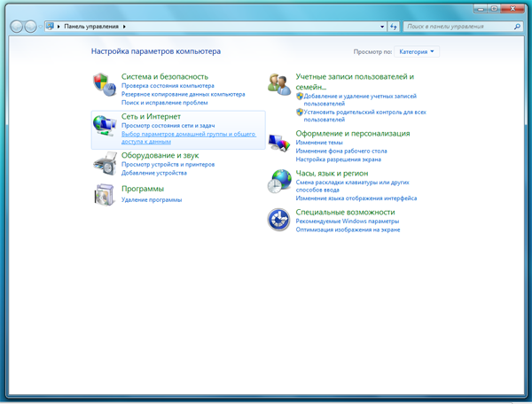Click Проверка состояния компьютера link

(168, 86)
